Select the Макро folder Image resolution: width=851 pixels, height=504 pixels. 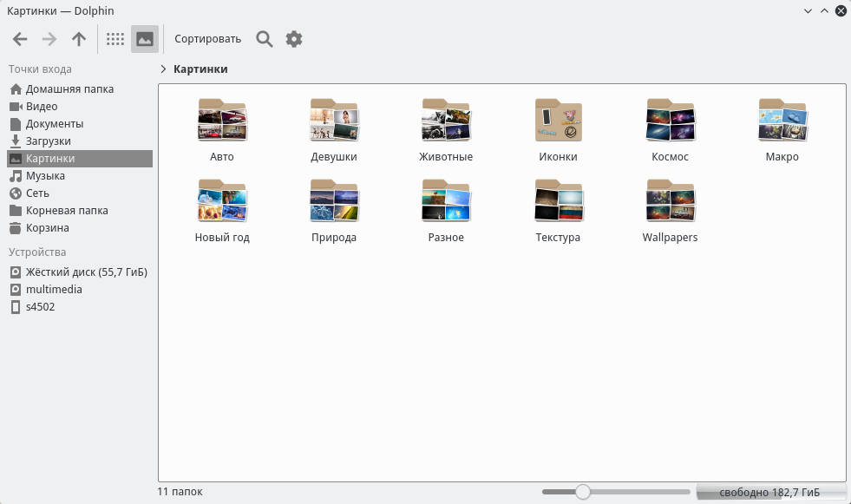coord(782,130)
